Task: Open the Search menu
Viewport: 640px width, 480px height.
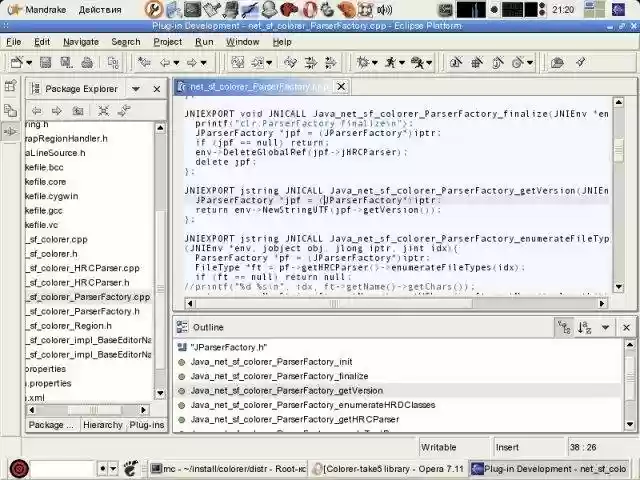Action: (126, 42)
